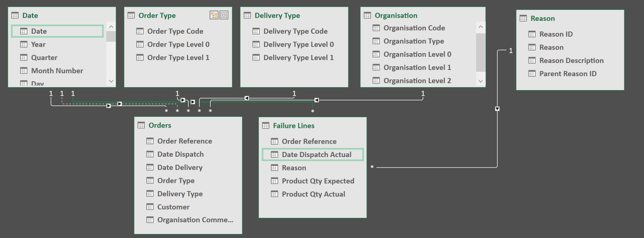
Task: Select Order Type Level 1 field
Action: point(178,57)
